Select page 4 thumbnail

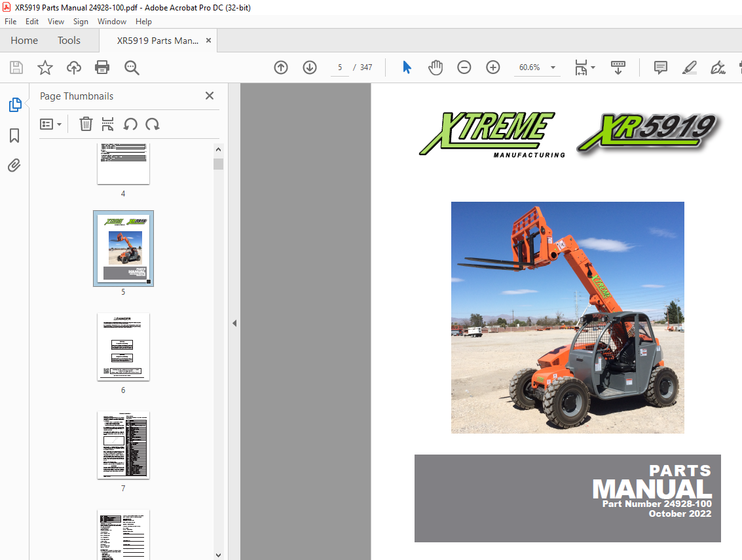(124, 164)
